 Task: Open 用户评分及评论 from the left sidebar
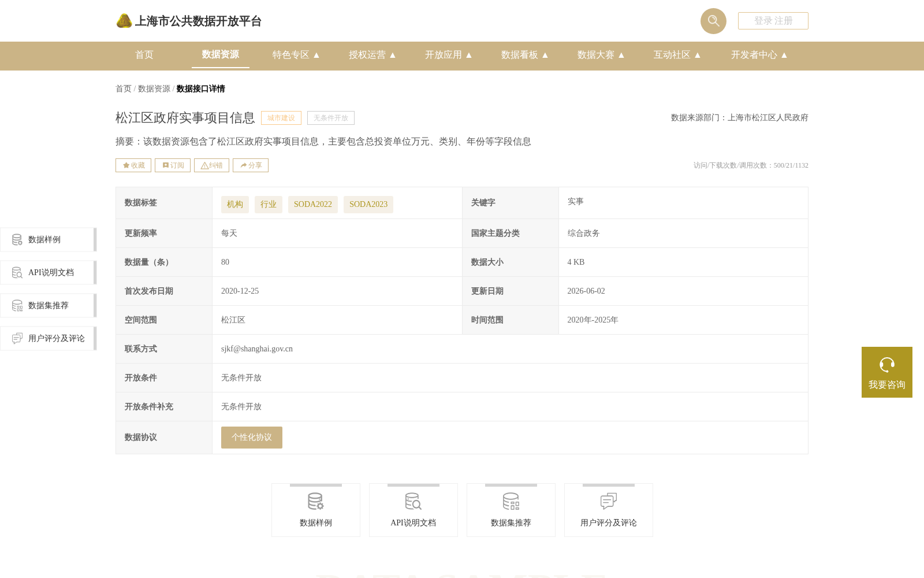pos(49,338)
